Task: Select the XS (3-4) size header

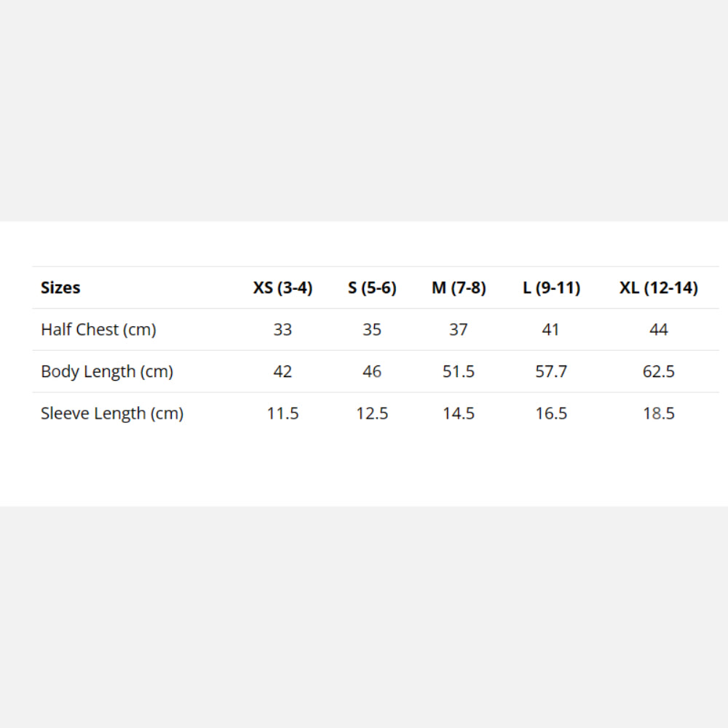Action: pyautogui.click(x=282, y=288)
